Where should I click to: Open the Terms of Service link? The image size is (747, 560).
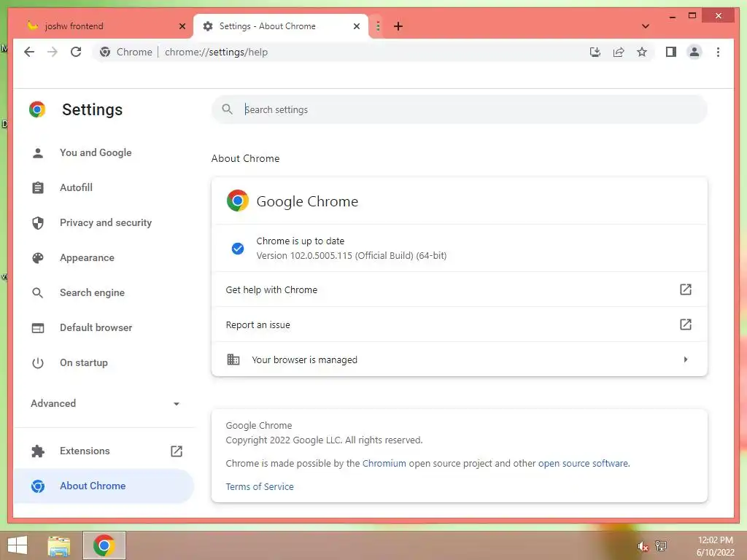click(x=260, y=486)
